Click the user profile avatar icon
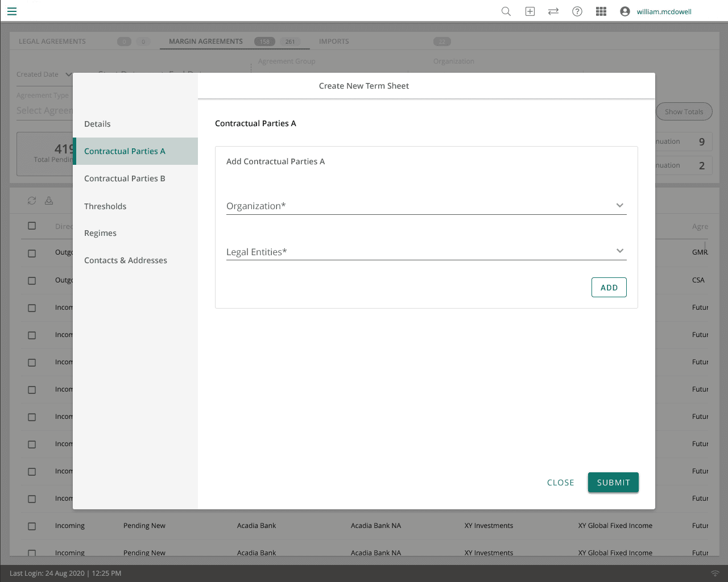 pyautogui.click(x=624, y=11)
